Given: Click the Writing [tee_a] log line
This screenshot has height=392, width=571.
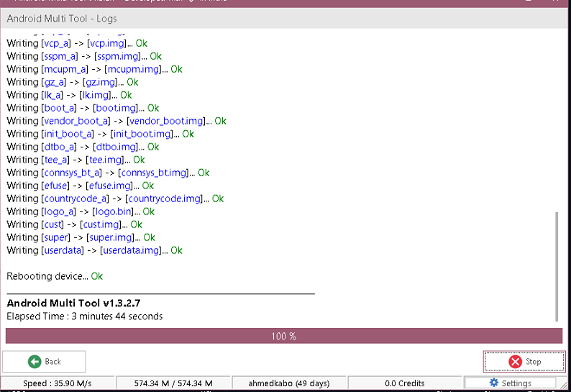Looking at the screenshot, I should (76, 160).
